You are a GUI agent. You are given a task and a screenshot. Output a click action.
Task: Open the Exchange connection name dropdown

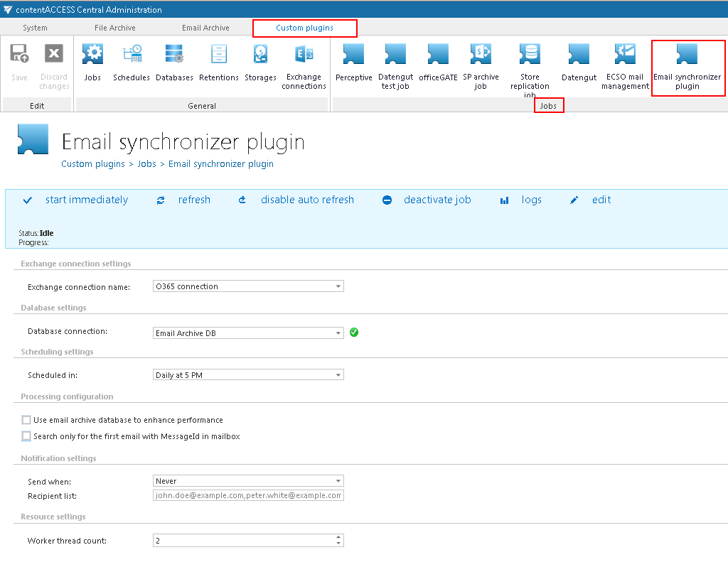(x=338, y=286)
